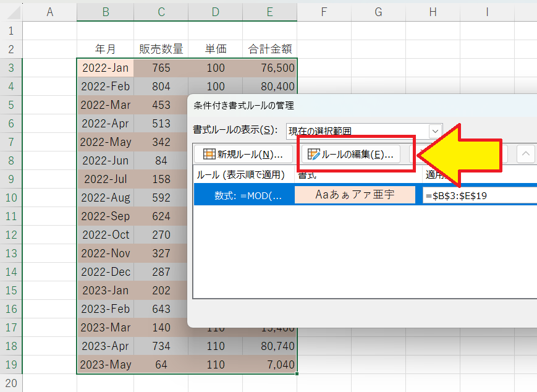Select the 合計金額 header cell

click(270, 49)
